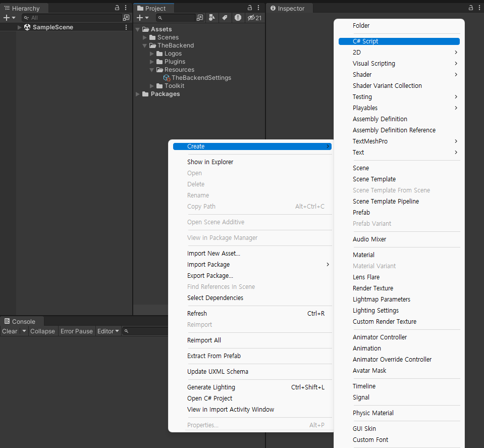Open the Project panel three-dot menu
Image resolution: width=484 pixels, height=448 pixels.
(x=258, y=8)
